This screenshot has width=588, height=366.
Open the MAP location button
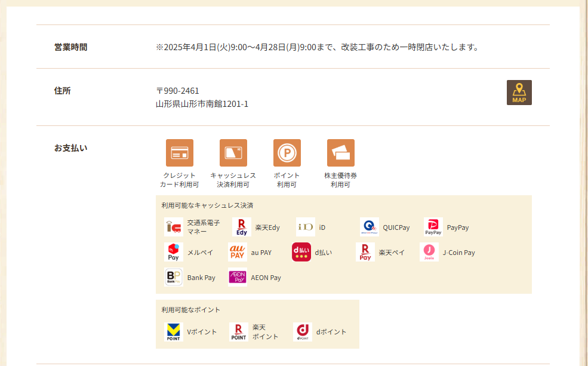pos(519,93)
